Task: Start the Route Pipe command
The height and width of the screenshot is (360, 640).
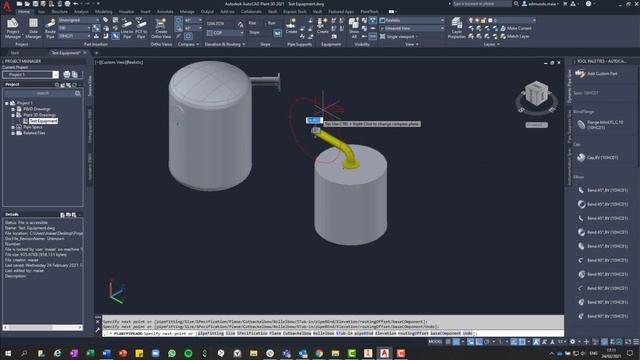Action: click(x=50, y=28)
